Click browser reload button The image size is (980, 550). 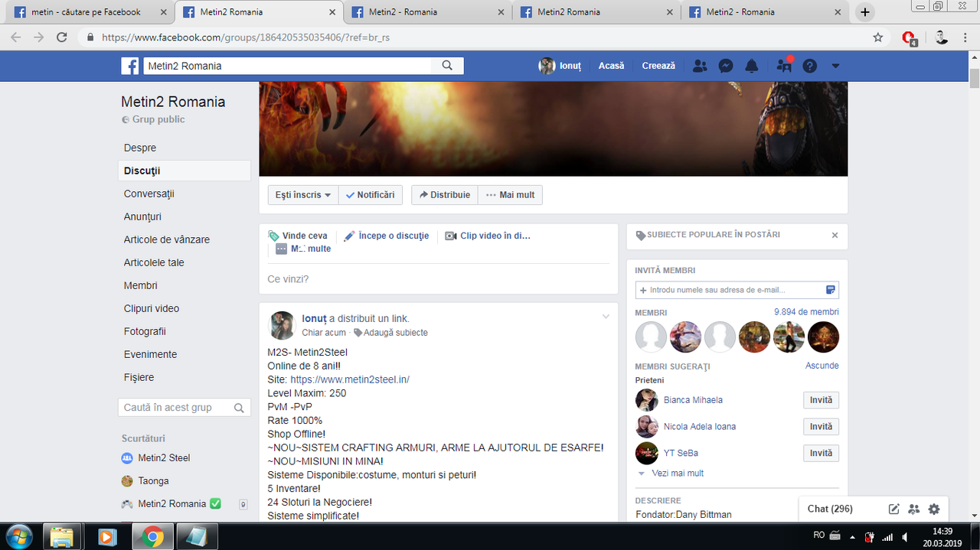point(62,37)
